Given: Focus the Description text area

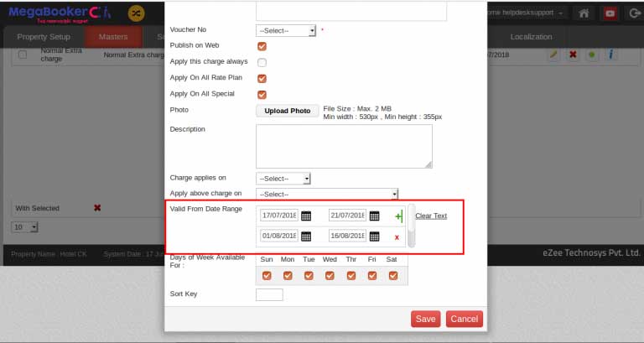Looking at the screenshot, I should tap(344, 146).
